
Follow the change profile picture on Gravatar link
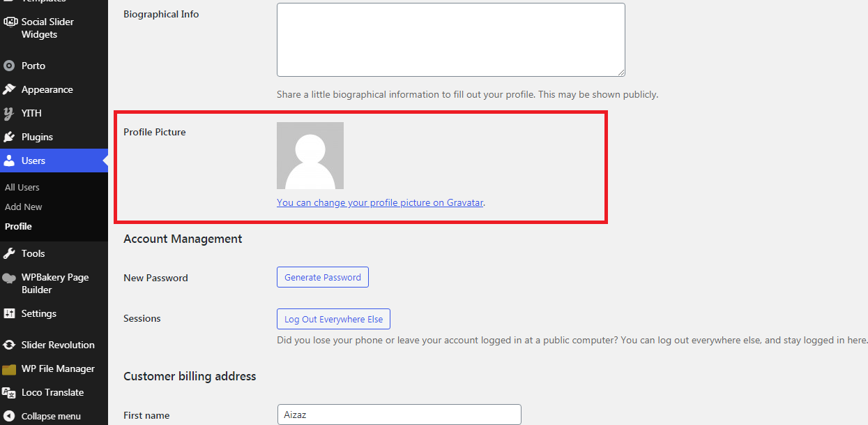[x=380, y=202]
